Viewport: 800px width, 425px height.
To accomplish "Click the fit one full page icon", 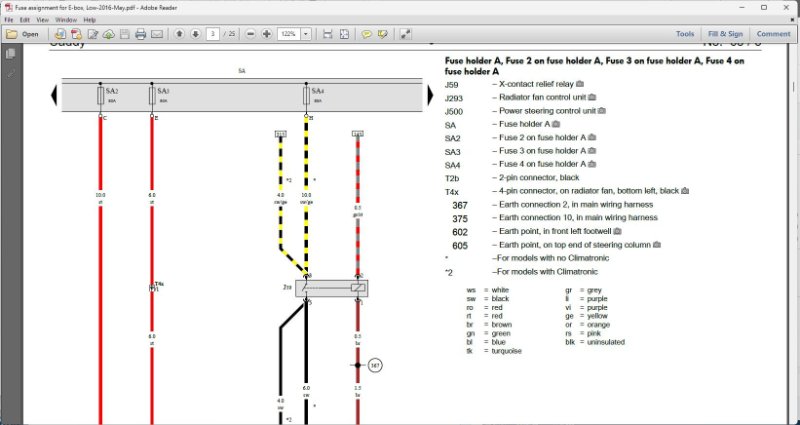I will 344,34.
